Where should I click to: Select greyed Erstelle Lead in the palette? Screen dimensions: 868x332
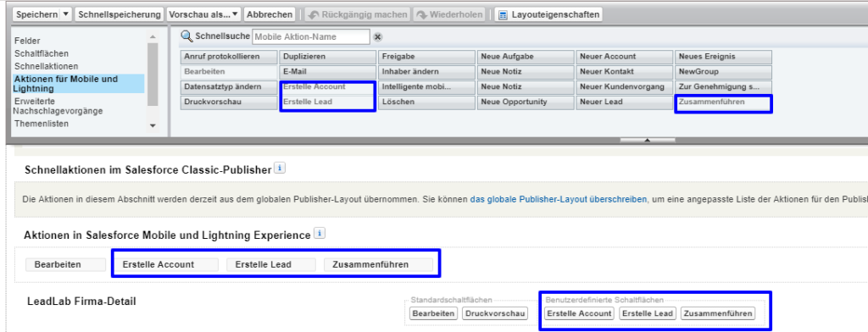click(x=328, y=102)
